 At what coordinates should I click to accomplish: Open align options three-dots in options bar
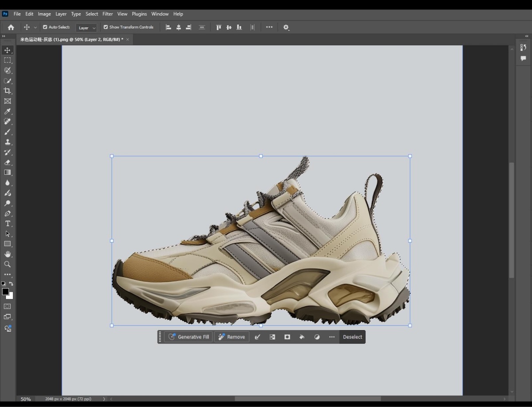(269, 27)
